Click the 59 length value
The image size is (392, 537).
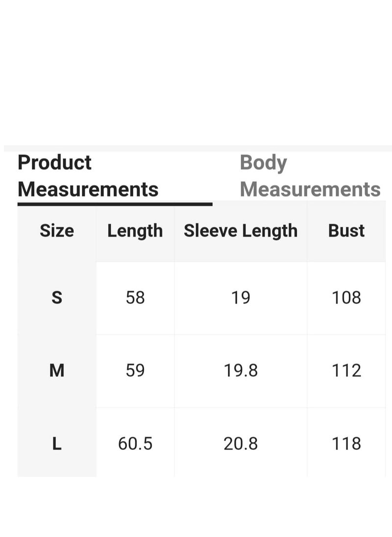tap(135, 370)
